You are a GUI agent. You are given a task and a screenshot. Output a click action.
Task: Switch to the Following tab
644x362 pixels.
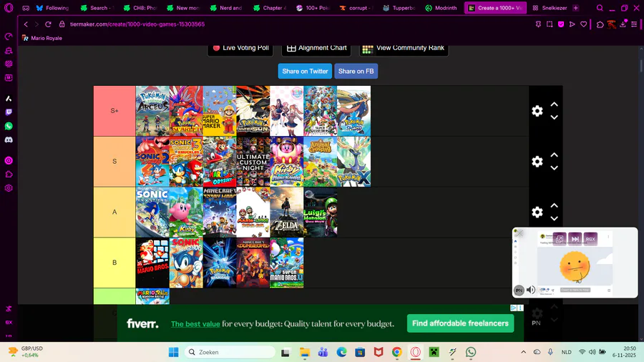(52, 8)
